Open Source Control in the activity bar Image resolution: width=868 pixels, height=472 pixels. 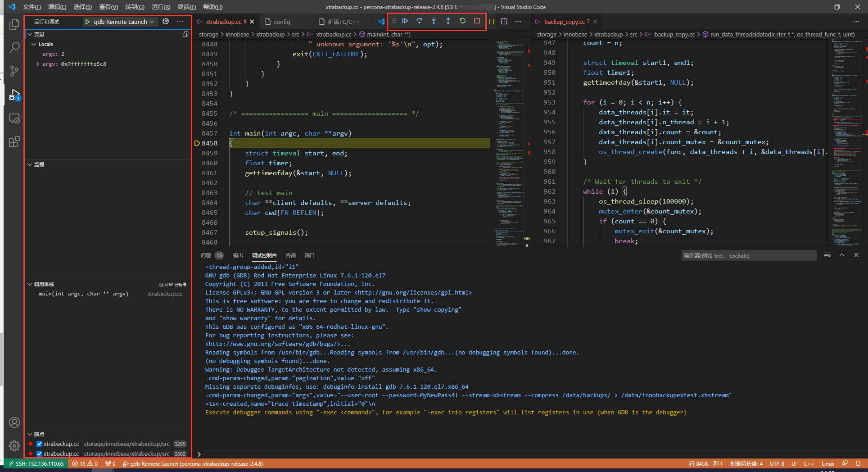(14, 71)
